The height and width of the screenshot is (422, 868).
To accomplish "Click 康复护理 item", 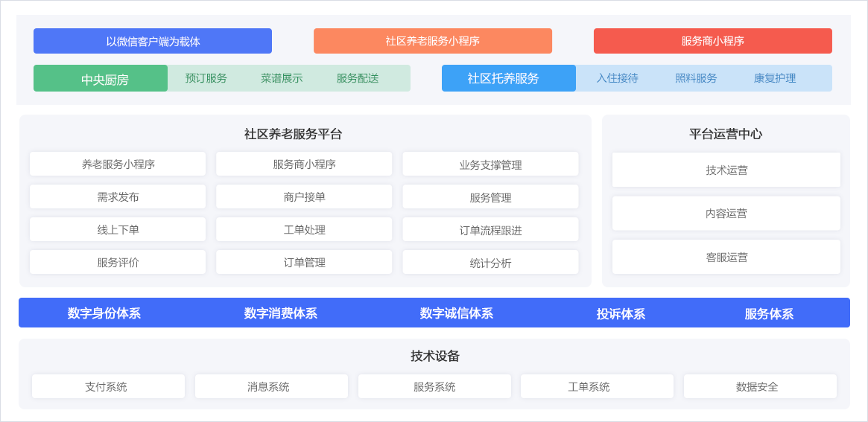I will [774, 78].
